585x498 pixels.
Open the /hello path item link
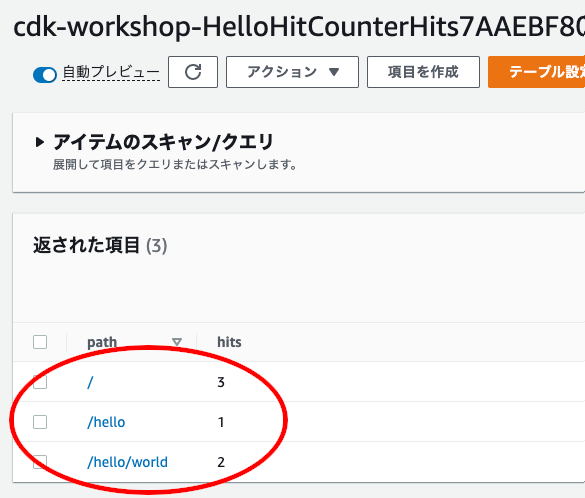tap(106, 422)
